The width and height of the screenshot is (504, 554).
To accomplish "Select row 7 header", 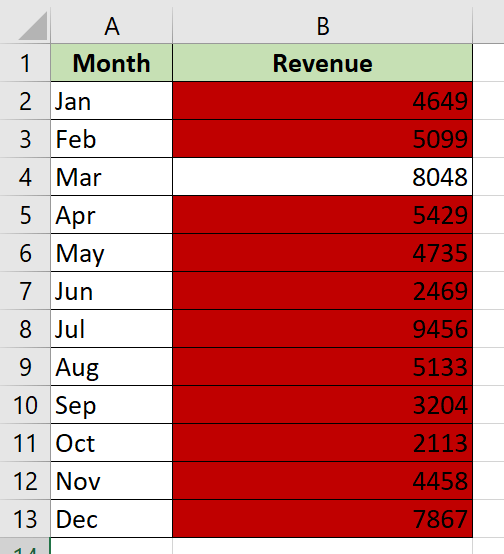I will 25,291.
